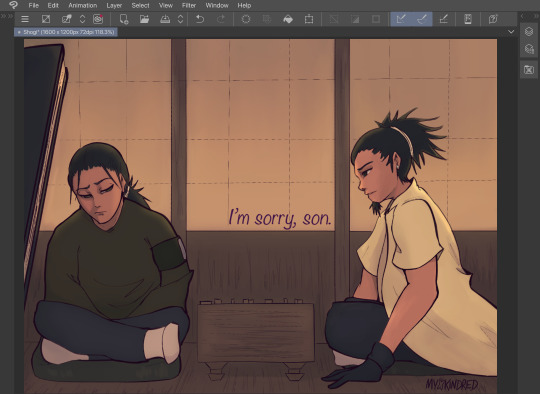The image size is (540, 394).
Task: Open the Filter menu
Action: [189, 6]
